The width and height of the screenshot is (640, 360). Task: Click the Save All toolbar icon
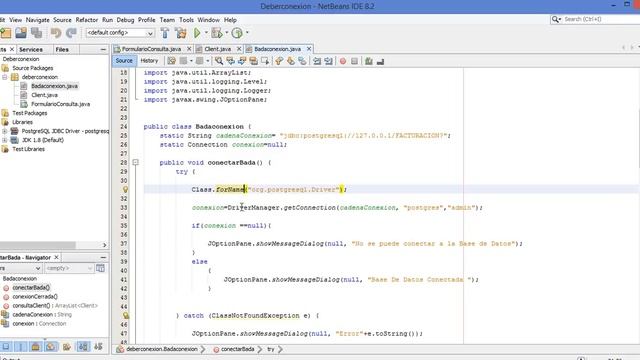pos(37,33)
